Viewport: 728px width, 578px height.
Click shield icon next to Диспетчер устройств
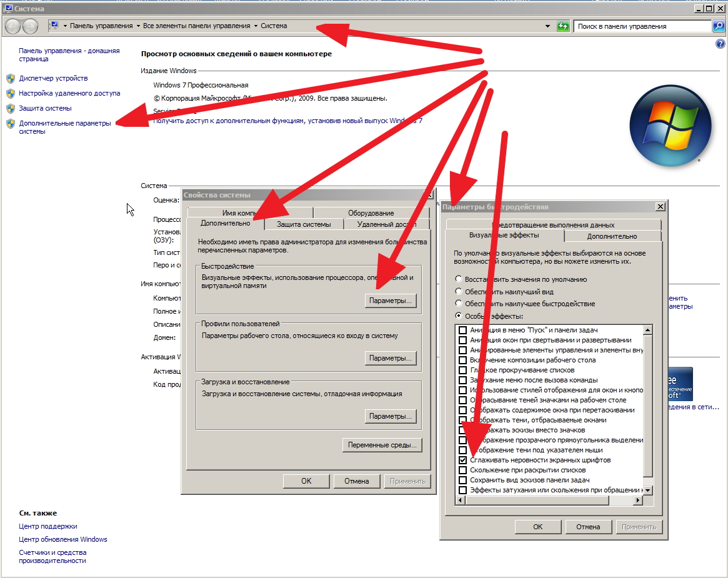11,79
